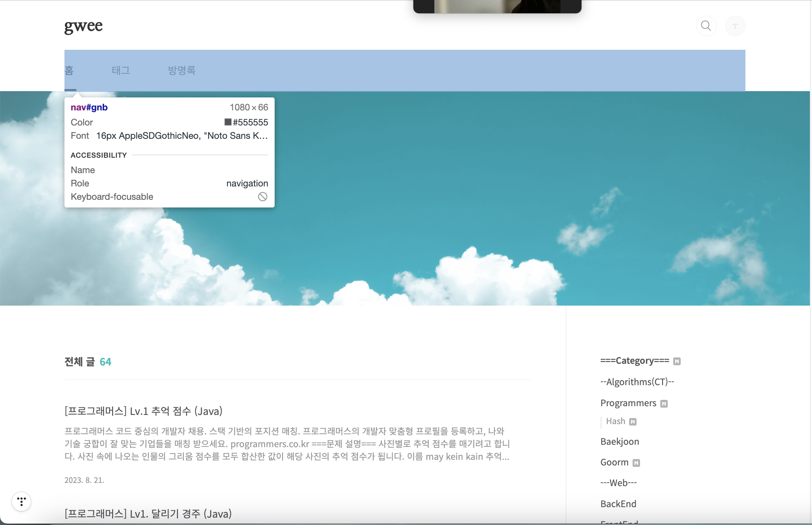Open the Lv1. 달리기 경주 (Java) post
This screenshot has width=812, height=525.
(148, 514)
